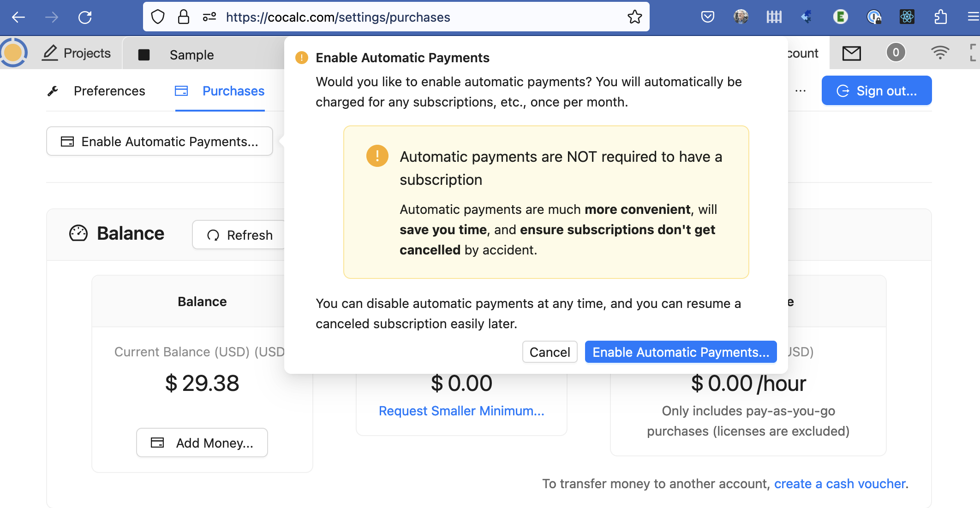980x508 pixels.
Task: Open the Pocket save icon in toolbar
Action: pos(707,17)
